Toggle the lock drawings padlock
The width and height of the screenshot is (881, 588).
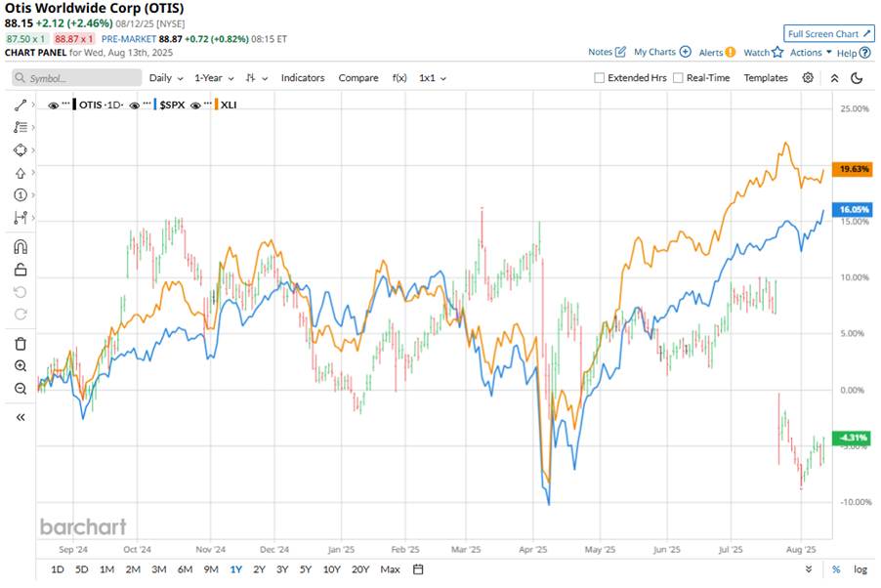[21, 270]
